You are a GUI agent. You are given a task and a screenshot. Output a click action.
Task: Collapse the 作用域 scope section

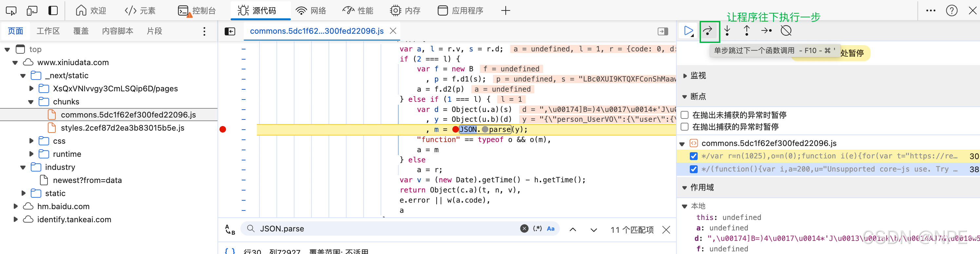click(685, 188)
